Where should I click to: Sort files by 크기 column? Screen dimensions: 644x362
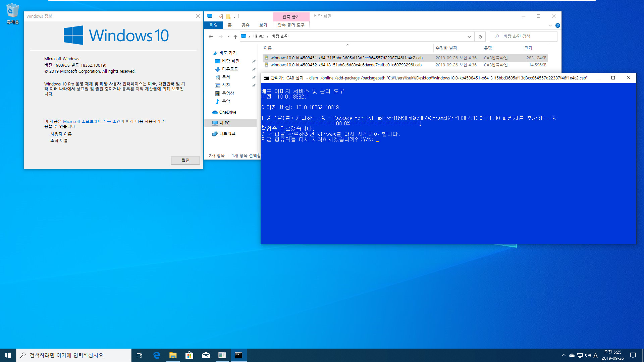click(x=535, y=48)
